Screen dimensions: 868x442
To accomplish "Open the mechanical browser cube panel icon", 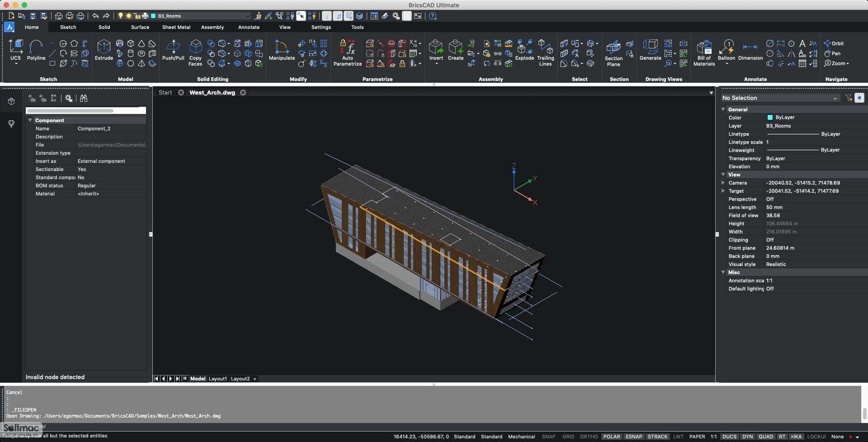I will pos(11,101).
